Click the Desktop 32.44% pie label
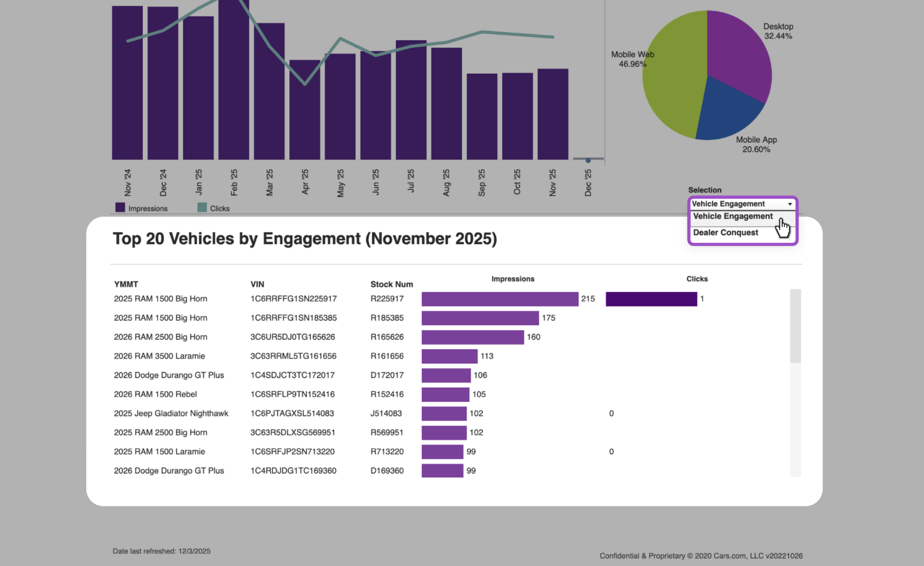This screenshot has height=566, width=924. click(778, 31)
